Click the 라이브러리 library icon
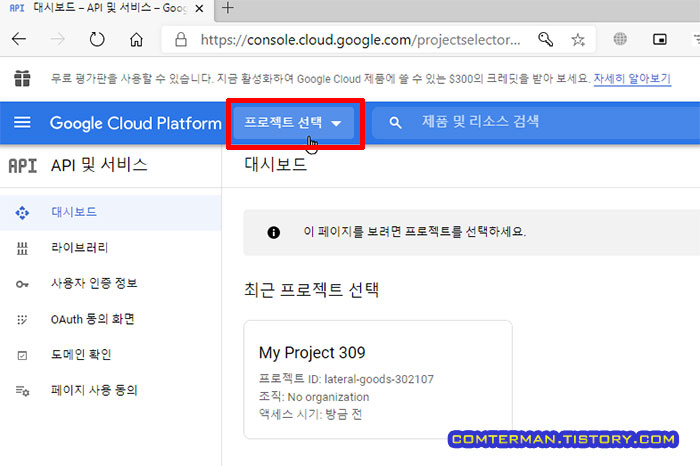The height and width of the screenshot is (466, 700). pos(22,248)
